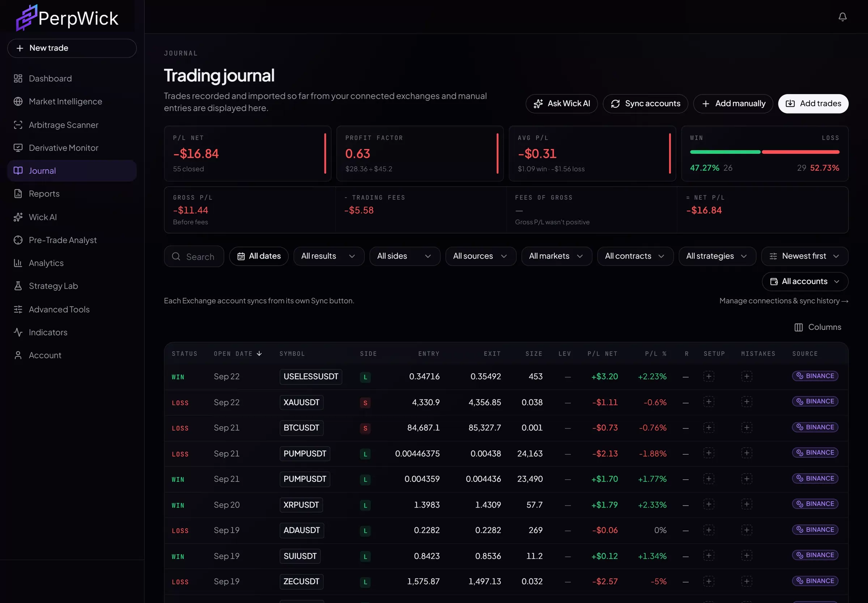Screen dimensions: 868x603
Task: Navigate to Analytics
Action: (x=72, y=263)
